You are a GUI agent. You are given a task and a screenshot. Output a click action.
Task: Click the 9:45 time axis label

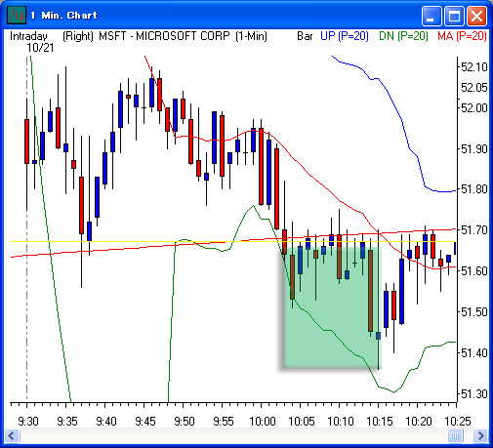click(145, 422)
